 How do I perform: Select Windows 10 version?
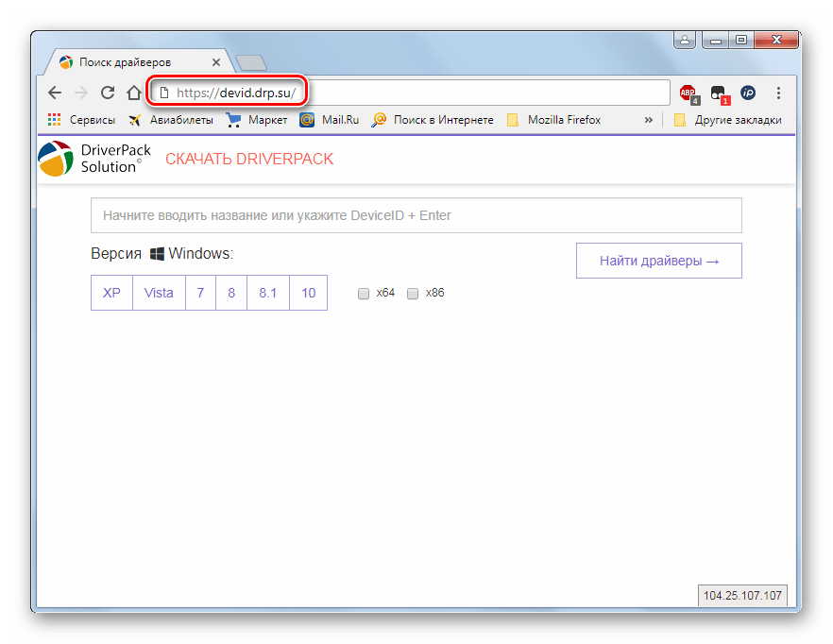pyautogui.click(x=308, y=293)
